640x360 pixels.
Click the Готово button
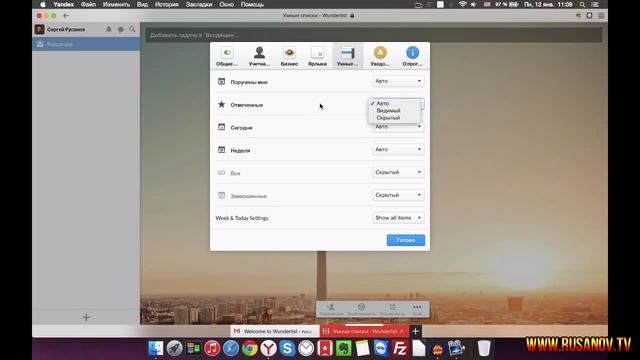pos(406,240)
